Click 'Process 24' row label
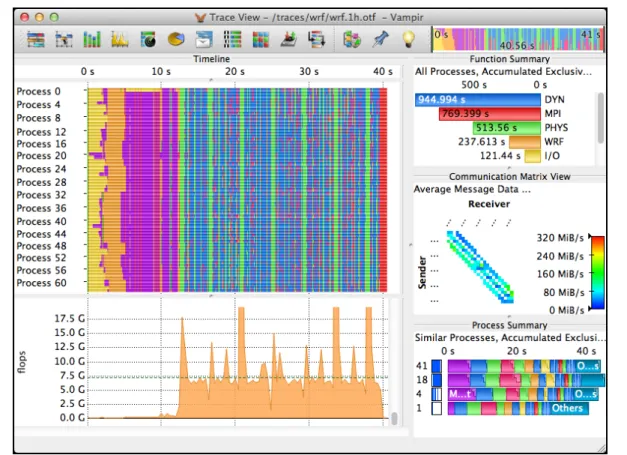Image resolution: width=627 pixels, height=455 pixels. click(41, 169)
